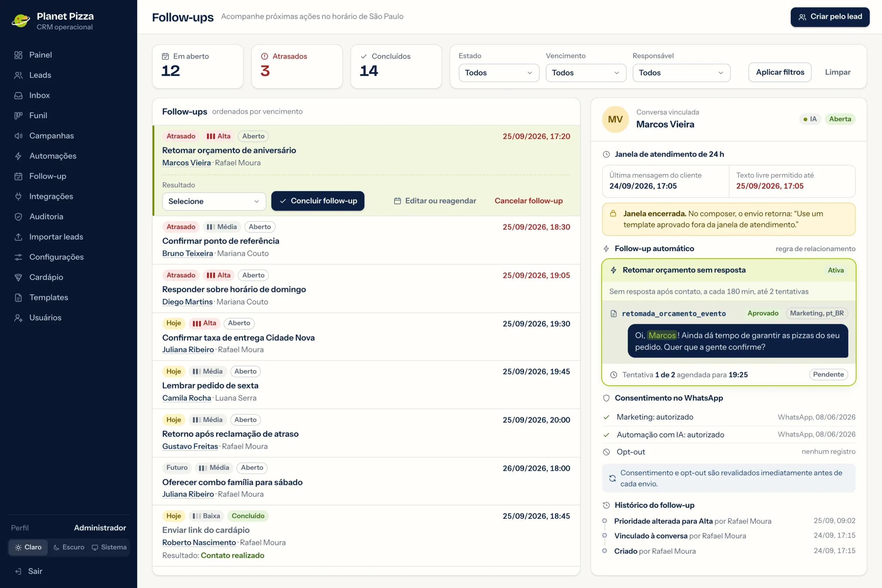Click the template name retomada_orcamento_evento

pyautogui.click(x=674, y=313)
